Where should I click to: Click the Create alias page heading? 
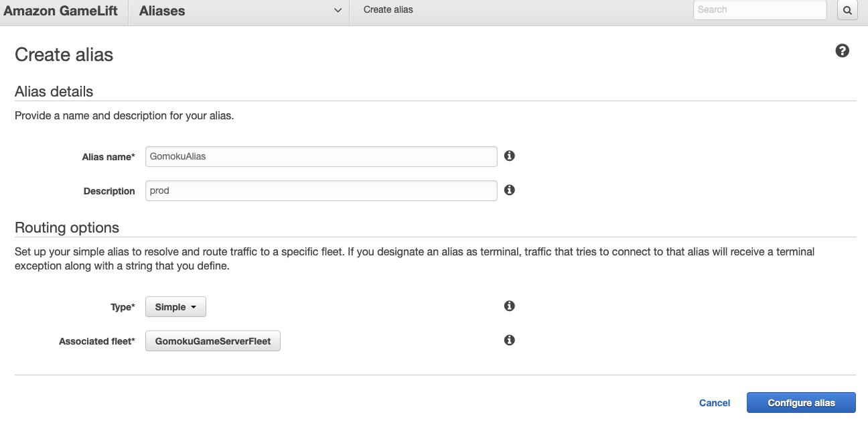[64, 55]
